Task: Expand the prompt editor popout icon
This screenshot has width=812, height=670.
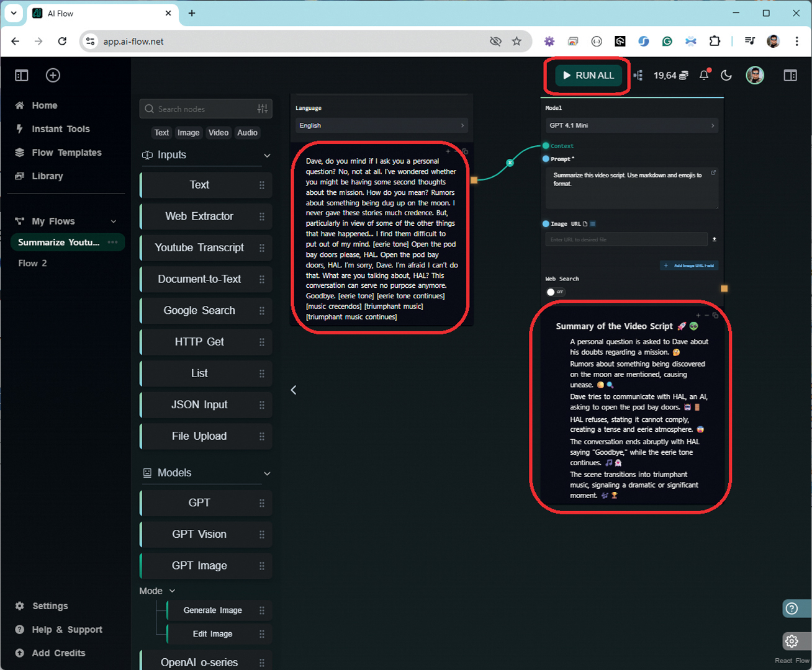Action: [713, 173]
